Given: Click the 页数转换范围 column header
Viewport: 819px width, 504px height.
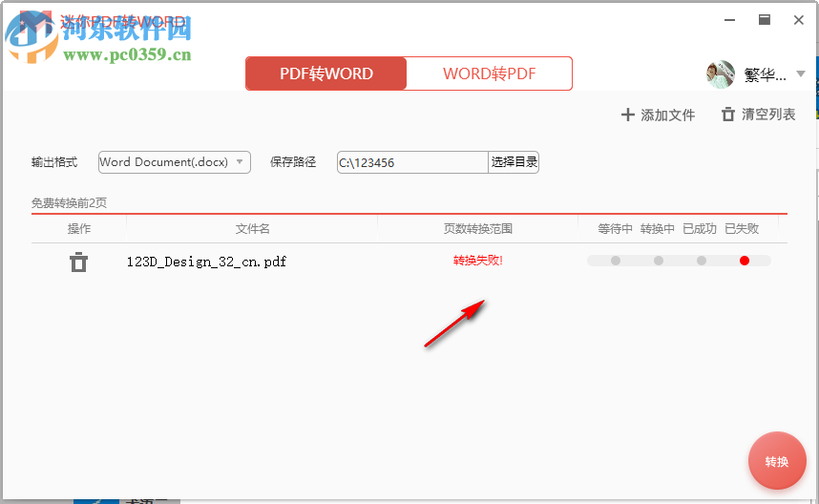Looking at the screenshot, I should pos(477,229).
